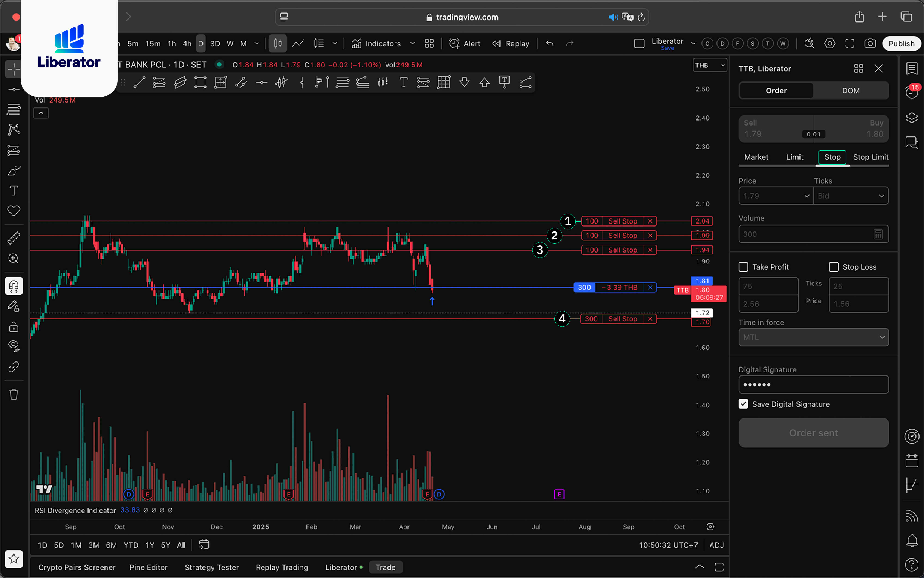The height and width of the screenshot is (578, 924).
Task: Open notifications bell icon
Action: click(x=912, y=540)
